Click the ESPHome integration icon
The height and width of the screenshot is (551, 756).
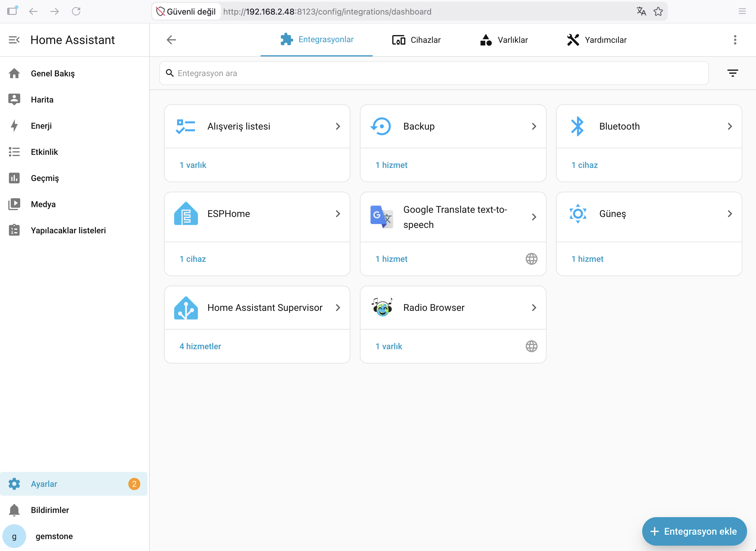(x=186, y=213)
